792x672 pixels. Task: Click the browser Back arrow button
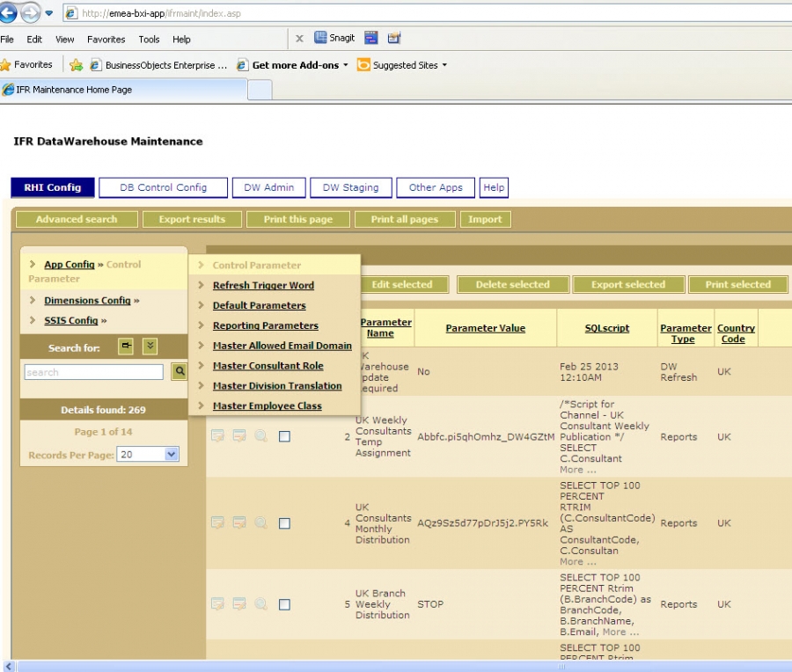7,12
